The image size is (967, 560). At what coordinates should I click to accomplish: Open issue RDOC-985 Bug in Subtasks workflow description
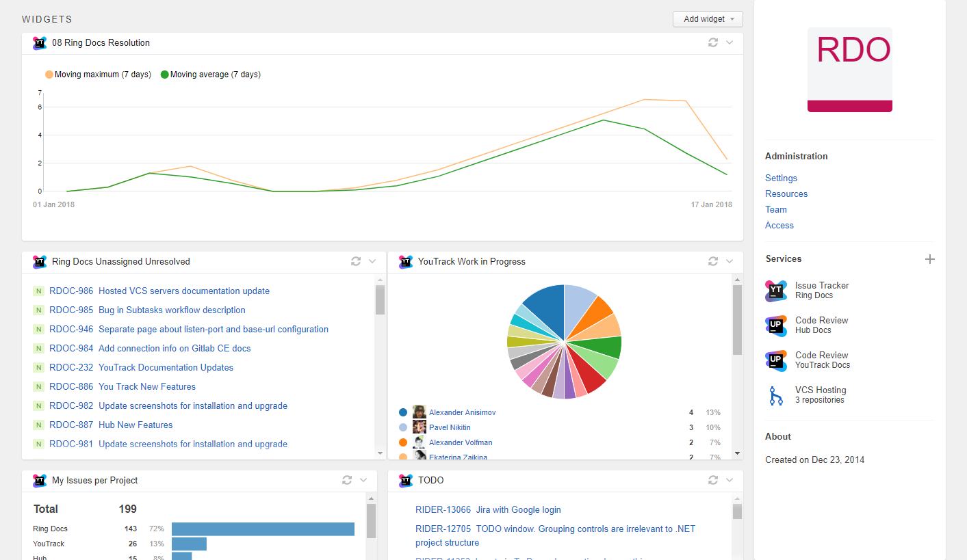click(147, 310)
